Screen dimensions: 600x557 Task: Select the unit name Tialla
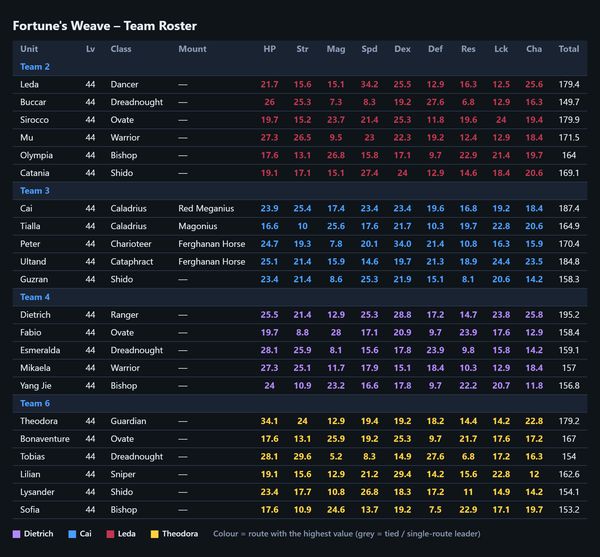click(x=30, y=226)
